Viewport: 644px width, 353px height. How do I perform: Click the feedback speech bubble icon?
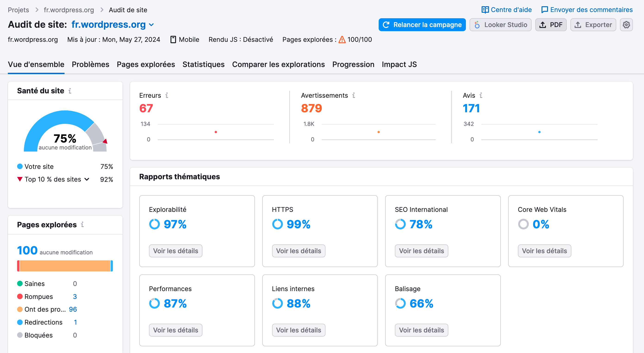click(544, 10)
